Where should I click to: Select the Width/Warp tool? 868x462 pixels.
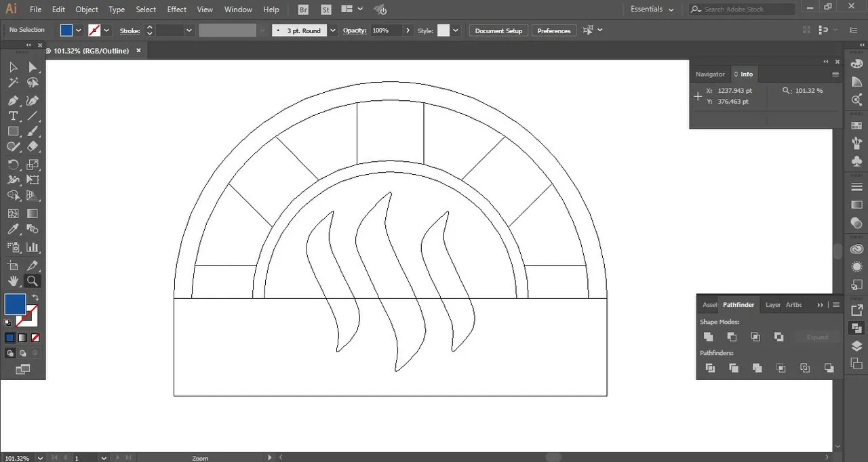pos(13,180)
